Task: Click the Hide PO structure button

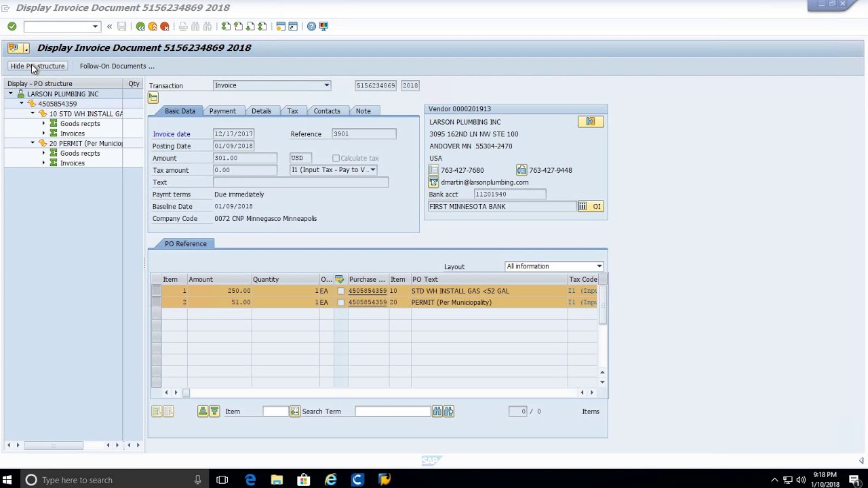Action: 37,66
